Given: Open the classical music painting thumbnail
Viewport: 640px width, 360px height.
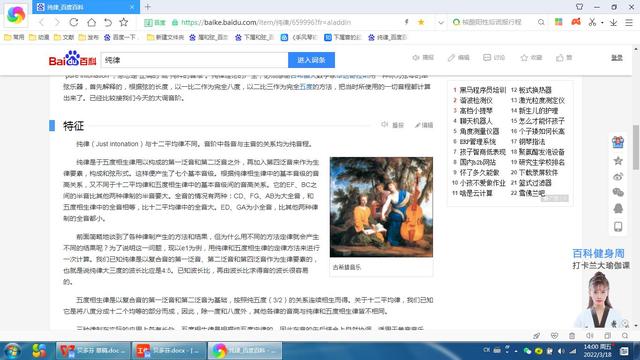Looking at the screenshot, I should 381,207.
